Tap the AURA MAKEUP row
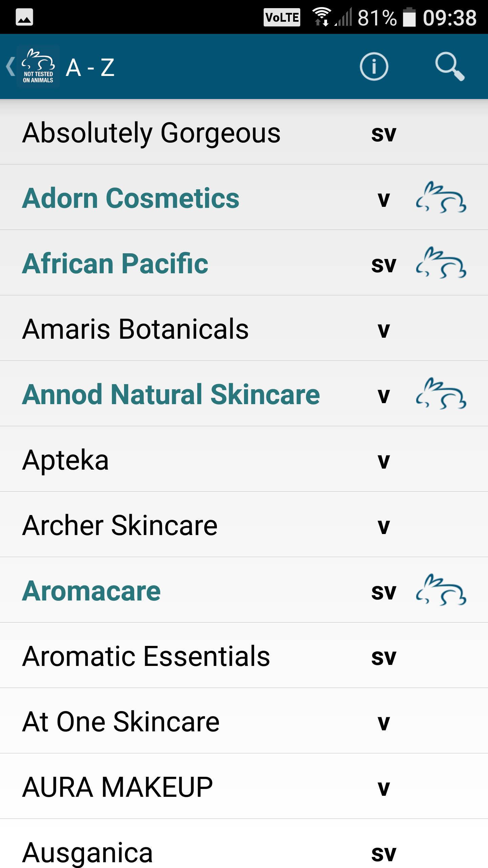The height and width of the screenshot is (868, 488). [x=118, y=787]
